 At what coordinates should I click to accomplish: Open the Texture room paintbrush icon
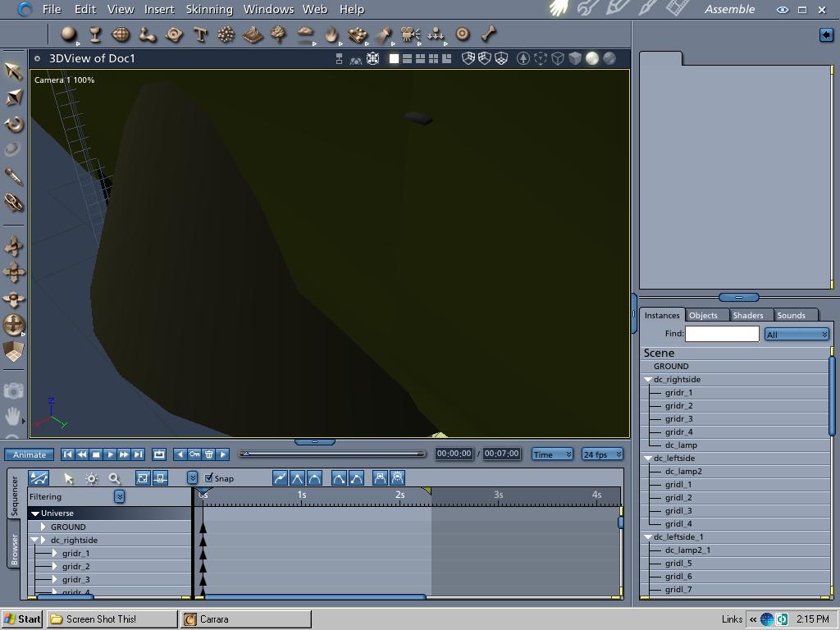coord(648,8)
